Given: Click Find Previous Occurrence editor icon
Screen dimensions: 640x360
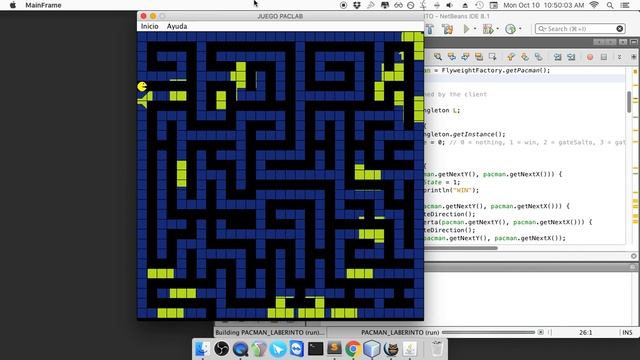Looking at the screenshot, I should (x=451, y=57).
